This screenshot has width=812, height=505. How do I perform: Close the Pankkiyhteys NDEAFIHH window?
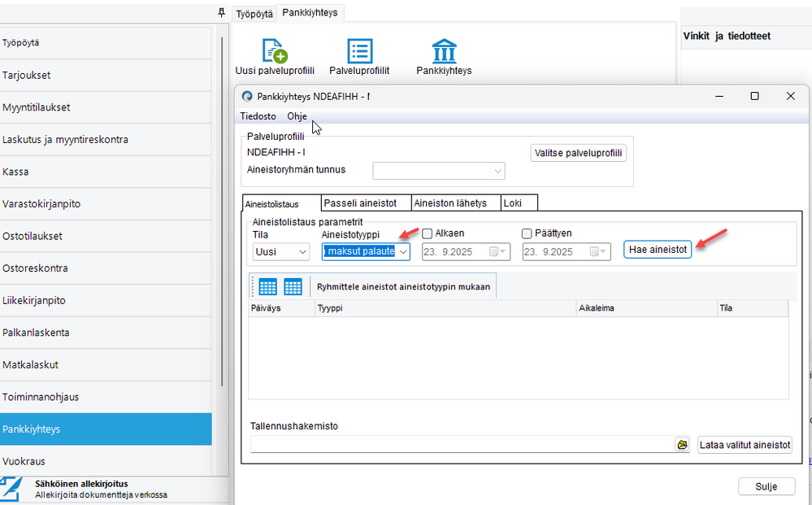point(790,96)
